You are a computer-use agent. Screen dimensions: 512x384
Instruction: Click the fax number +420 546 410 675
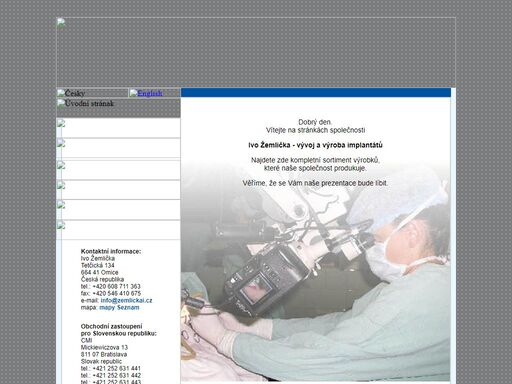tap(117, 293)
